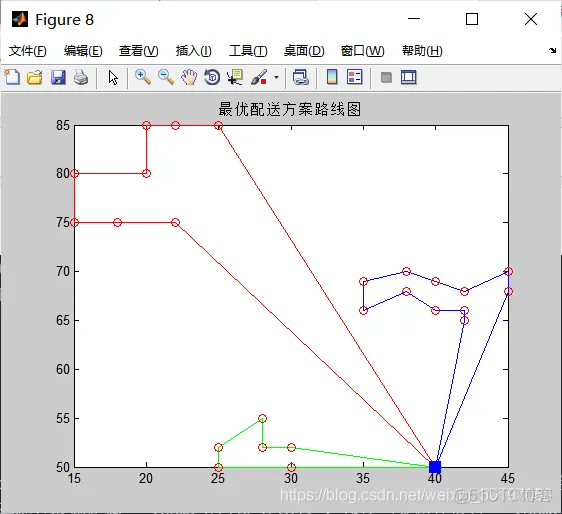The width and height of the screenshot is (562, 514).
Task: Activate the Zoom In magnifier tool
Action: [x=143, y=77]
